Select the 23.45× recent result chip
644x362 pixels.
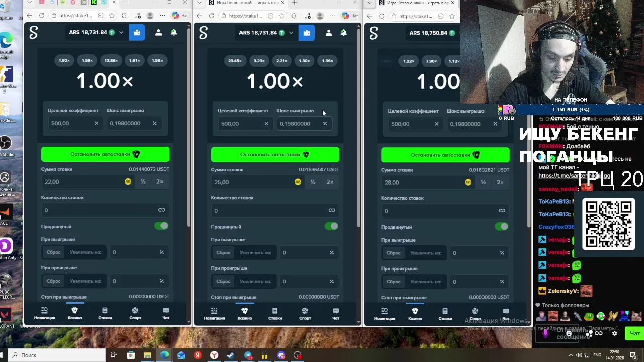tap(235, 61)
